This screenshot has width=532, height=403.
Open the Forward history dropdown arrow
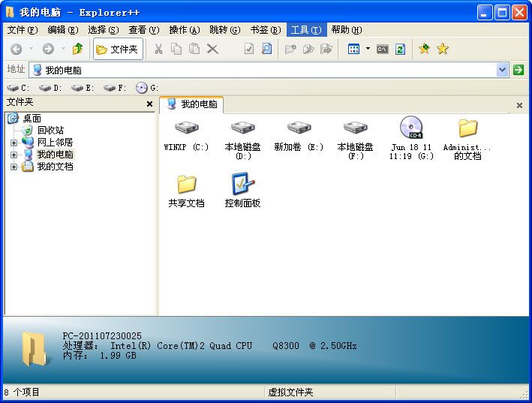63,50
